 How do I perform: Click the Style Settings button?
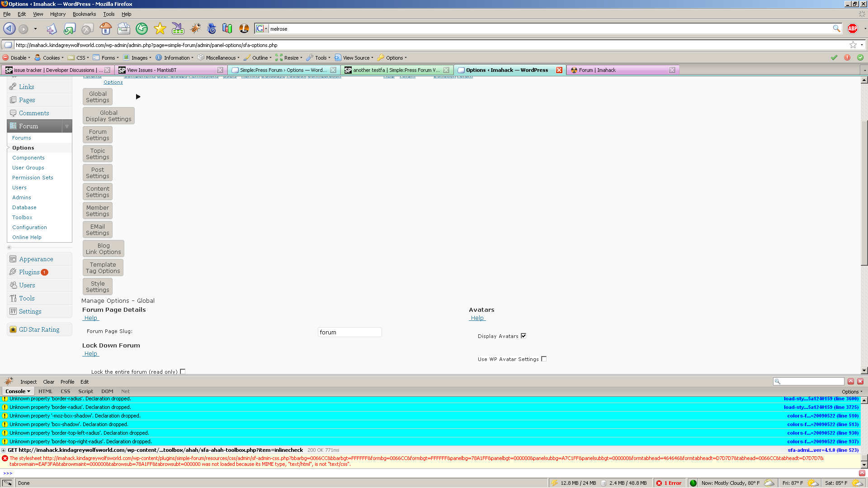click(98, 286)
